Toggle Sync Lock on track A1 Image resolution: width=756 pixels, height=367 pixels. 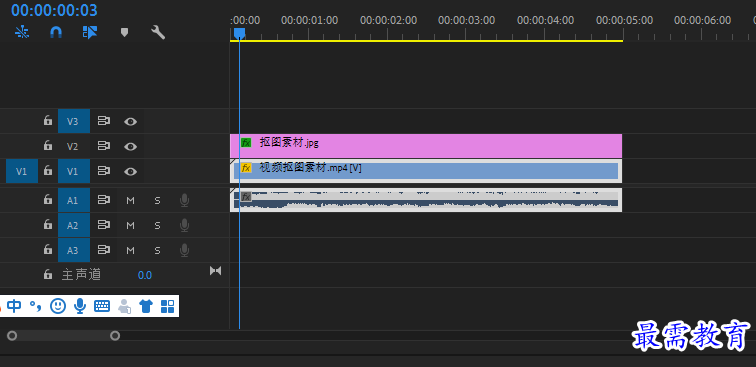(x=104, y=200)
